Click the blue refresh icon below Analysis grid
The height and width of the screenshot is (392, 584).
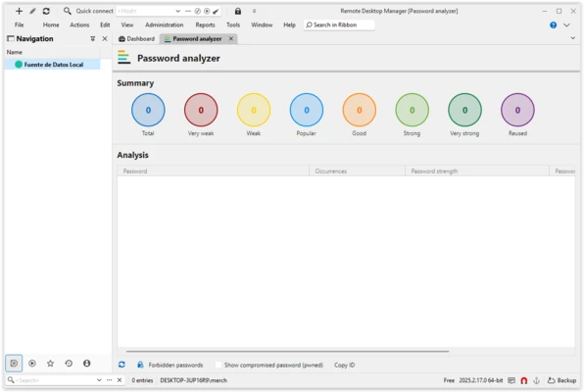click(122, 365)
